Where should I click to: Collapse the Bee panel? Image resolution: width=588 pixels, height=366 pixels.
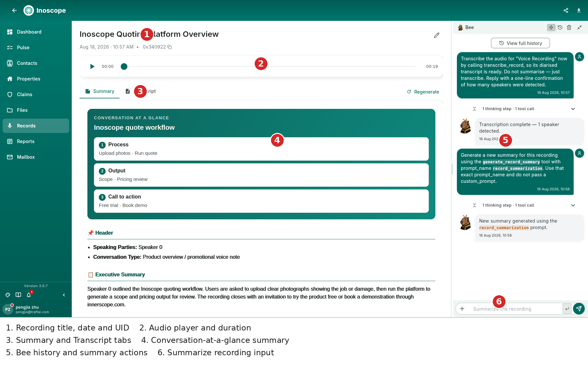pyautogui.click(x=580, y=27)
